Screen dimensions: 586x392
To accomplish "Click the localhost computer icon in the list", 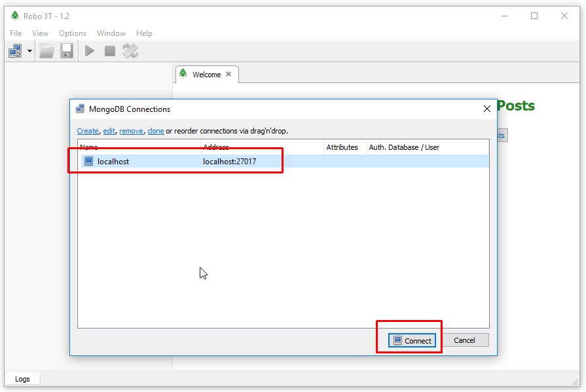I will (88, 161).
